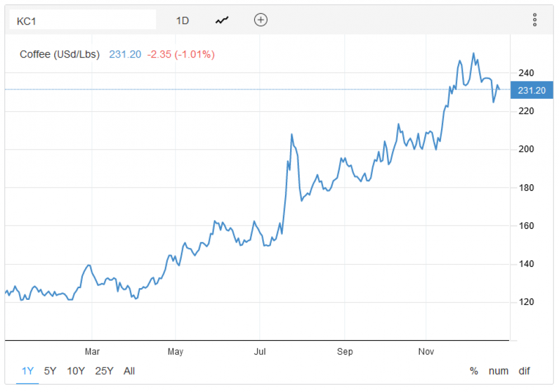Show All historical data range
The height and width of the screenshot is (392, 559).
tap(129, 371)
